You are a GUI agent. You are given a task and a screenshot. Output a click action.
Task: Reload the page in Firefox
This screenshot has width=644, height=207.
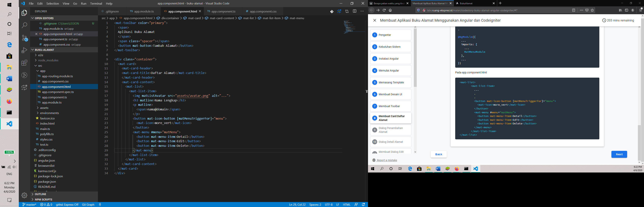[x=384, y=10]
